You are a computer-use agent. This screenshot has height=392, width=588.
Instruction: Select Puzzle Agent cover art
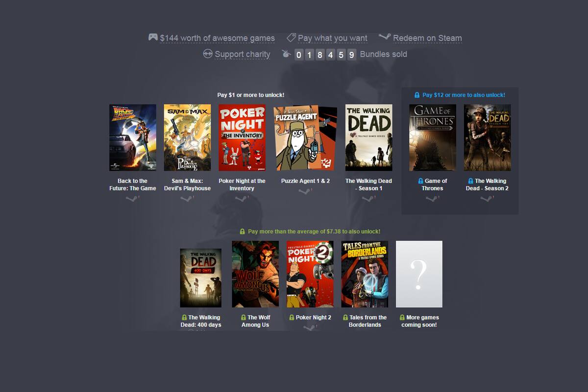click(305, 138)
